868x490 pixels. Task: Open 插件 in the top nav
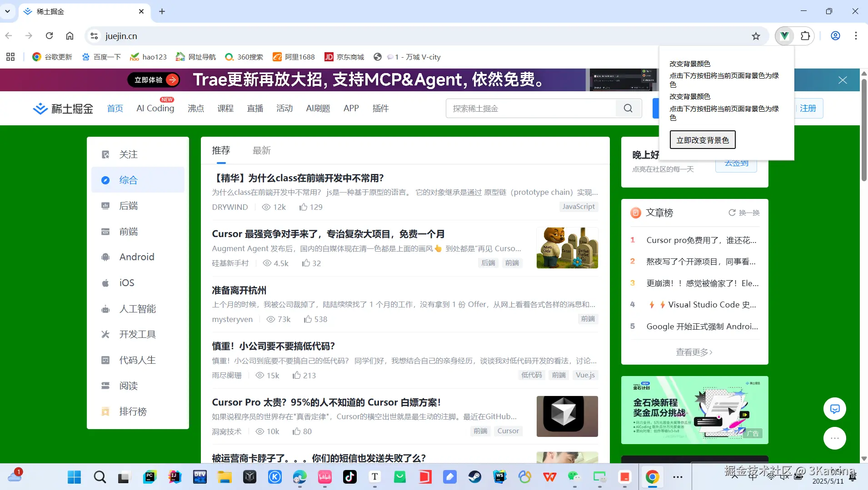tap(380, 109)
